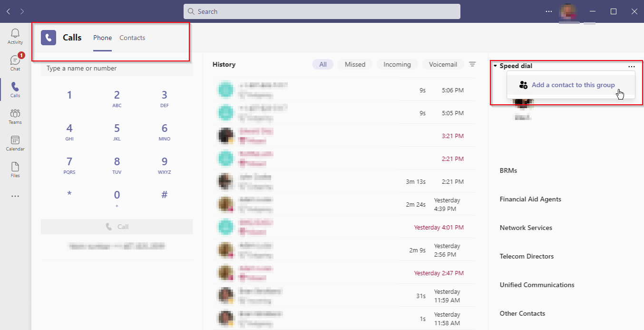Viewport: 644px width, 330px height.
Task: Dial 3 DEF on the keypad
Action: coord(165,99)
